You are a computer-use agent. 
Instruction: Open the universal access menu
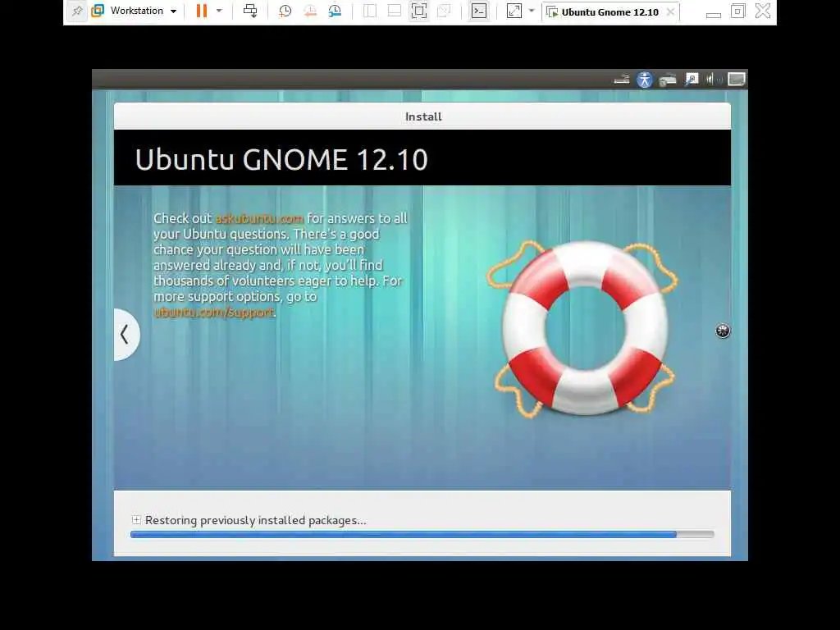(x=645, y=80)
